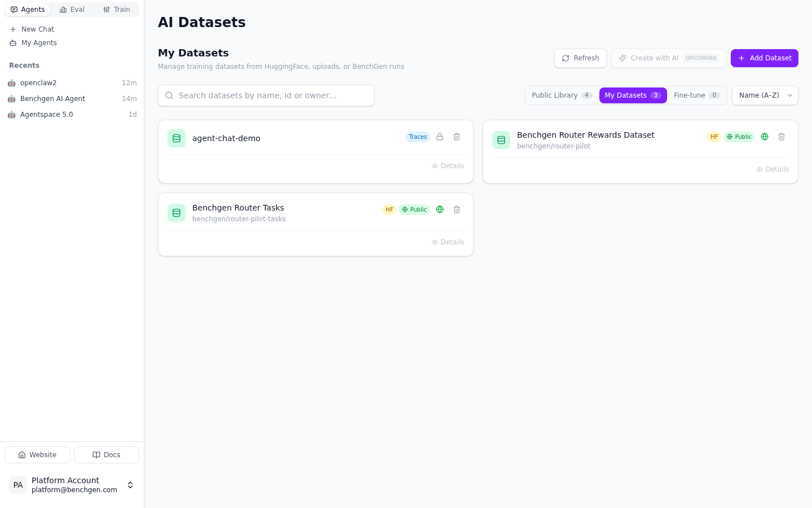
Task: Click the PA avatar
Action: (x=18, y=485)
